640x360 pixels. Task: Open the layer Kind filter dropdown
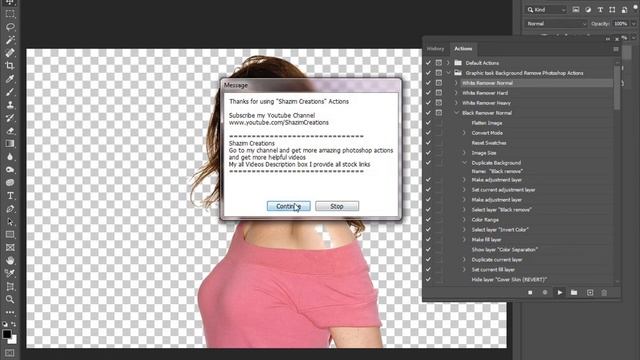pyautogui.click(x=547, y=10)
